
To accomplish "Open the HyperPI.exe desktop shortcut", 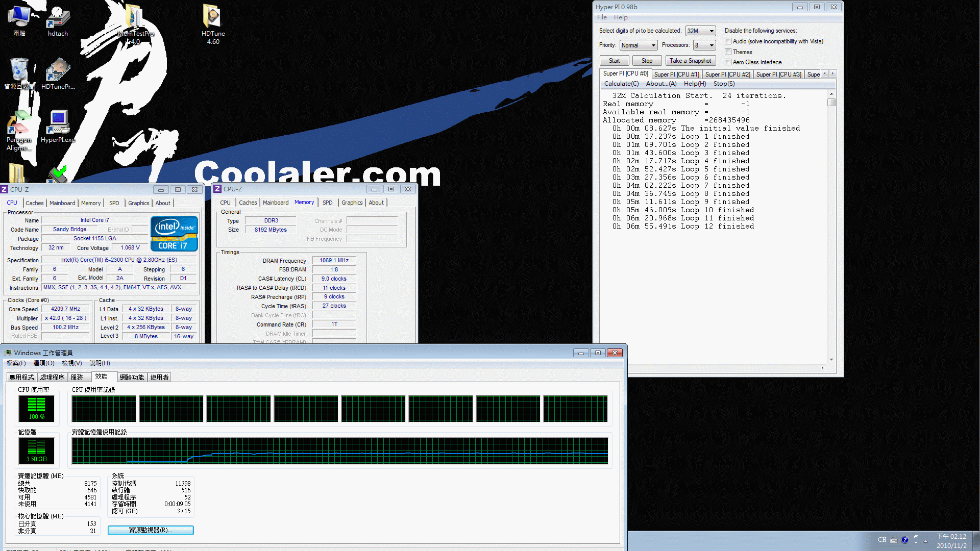I will 58,127.
